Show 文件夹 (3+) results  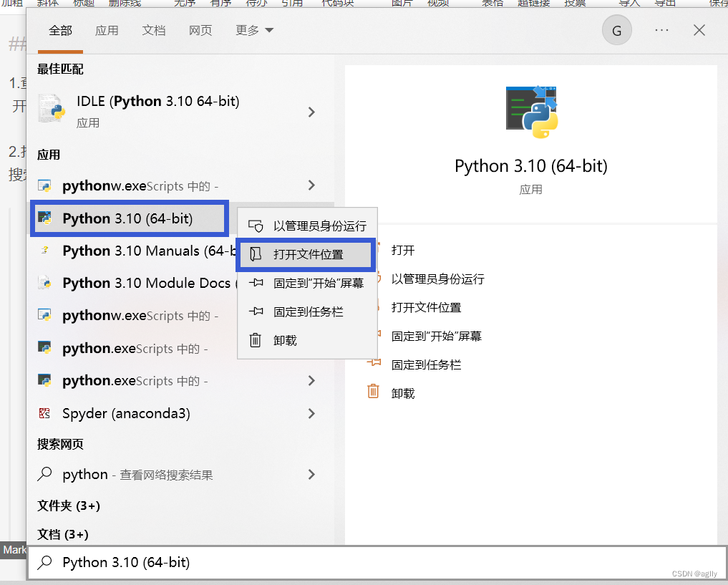(x=69, y=506)
